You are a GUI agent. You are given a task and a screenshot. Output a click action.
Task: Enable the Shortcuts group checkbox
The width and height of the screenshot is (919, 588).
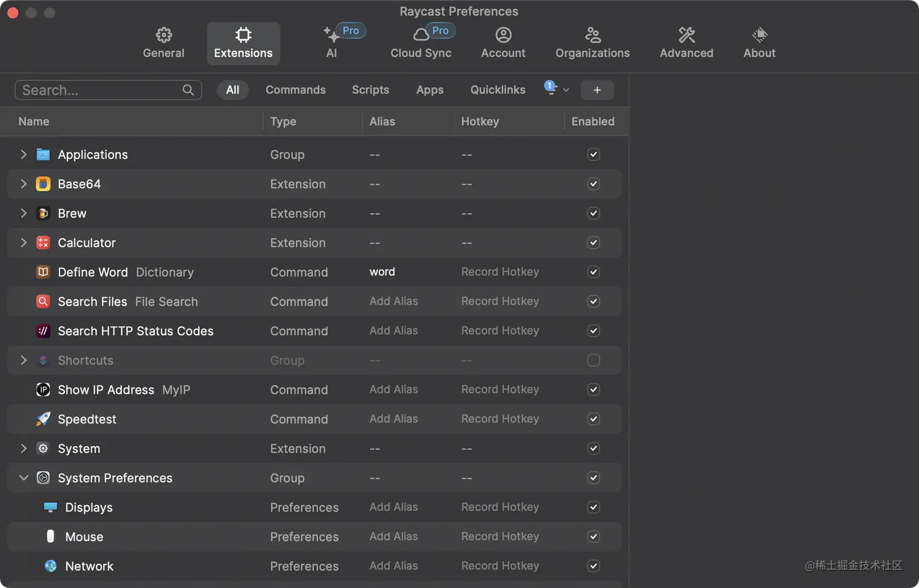tap(594, 360)
